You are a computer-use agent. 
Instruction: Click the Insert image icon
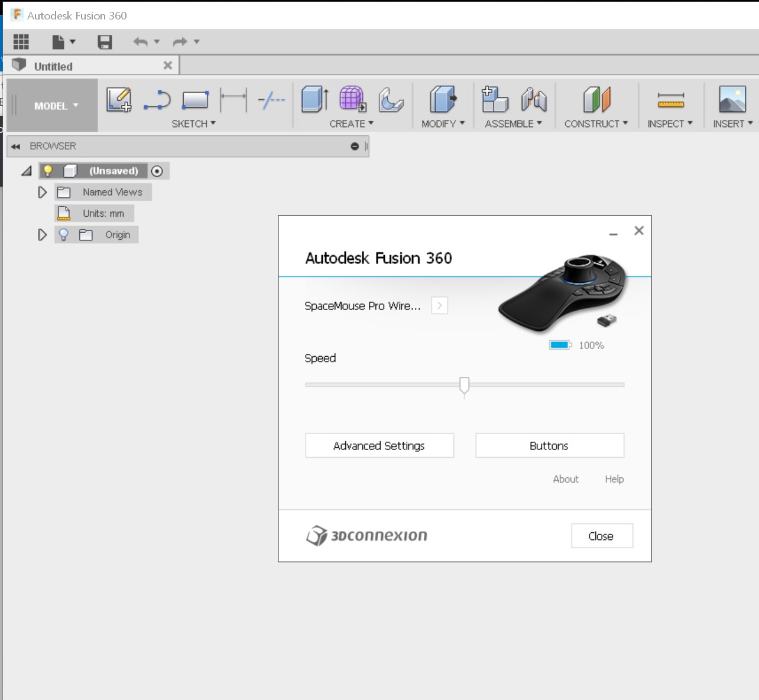tap(732, 99)
